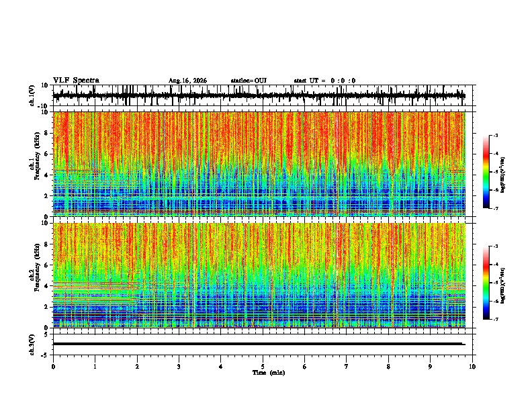Image resolution: width=532 pixels, height=411 pixels.
Task: Click the 'station=OUJ' label
Action: coord(249,81)
